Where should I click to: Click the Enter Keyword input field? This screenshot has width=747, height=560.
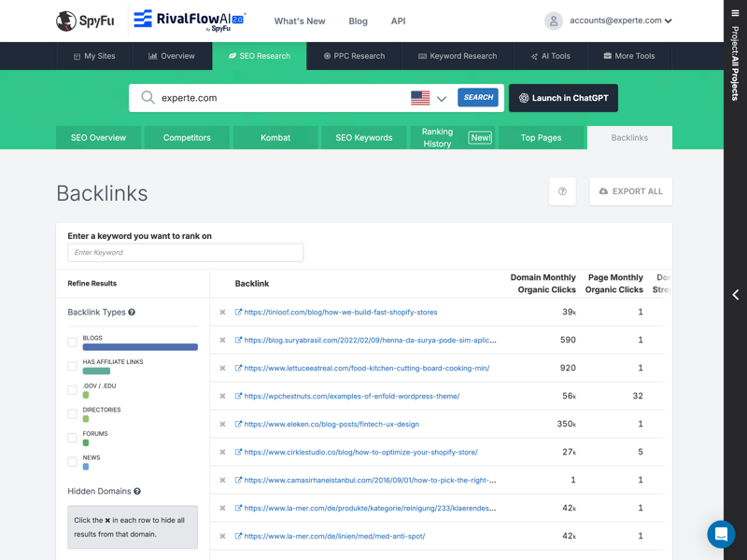pyautogui.click(x=185, y=253)
